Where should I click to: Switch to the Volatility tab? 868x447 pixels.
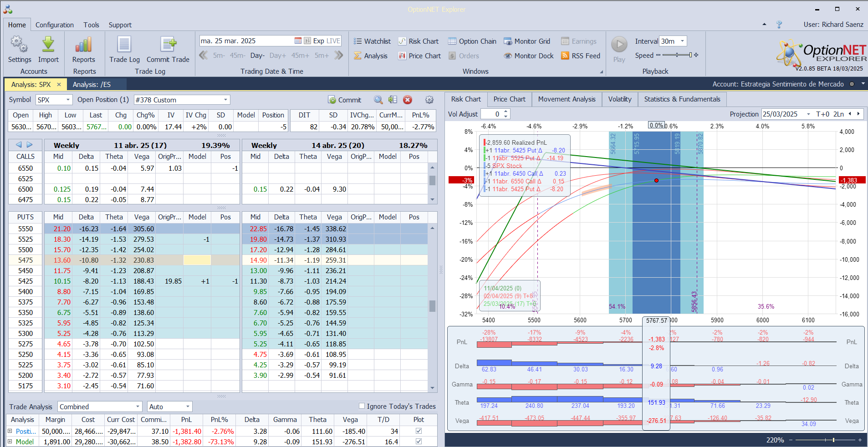620,99
